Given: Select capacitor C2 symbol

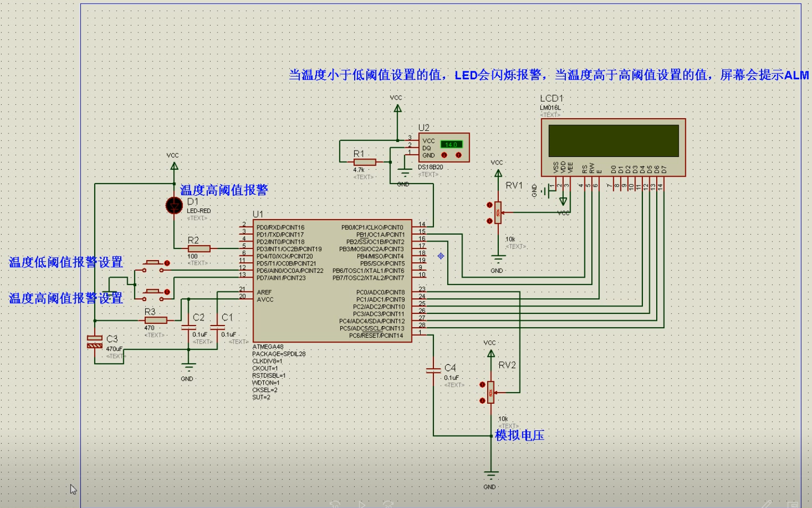Looking at the screenshot, I should pos(188,328).
